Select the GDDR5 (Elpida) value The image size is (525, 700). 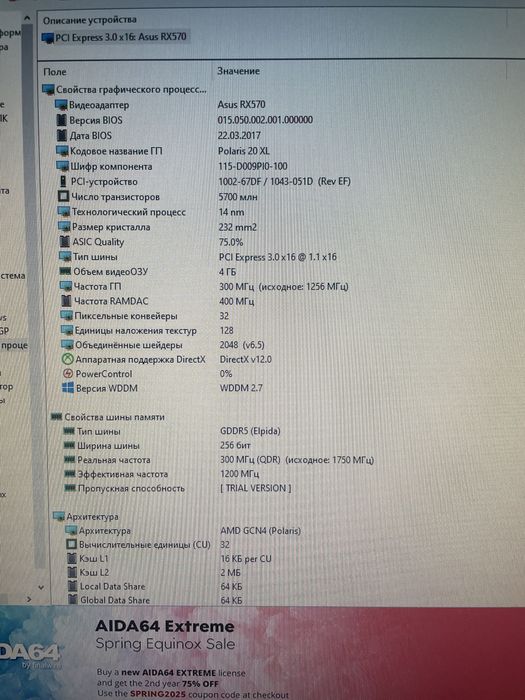250,431
